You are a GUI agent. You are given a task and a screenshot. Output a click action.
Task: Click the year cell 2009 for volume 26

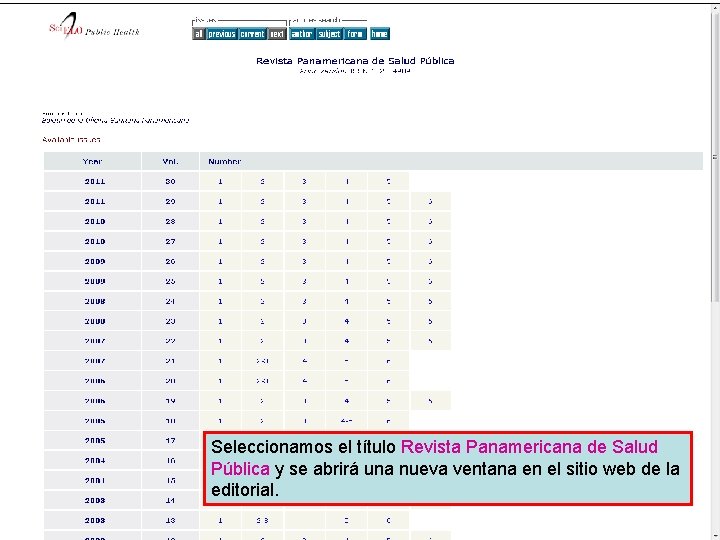click(x=95, y=261)
